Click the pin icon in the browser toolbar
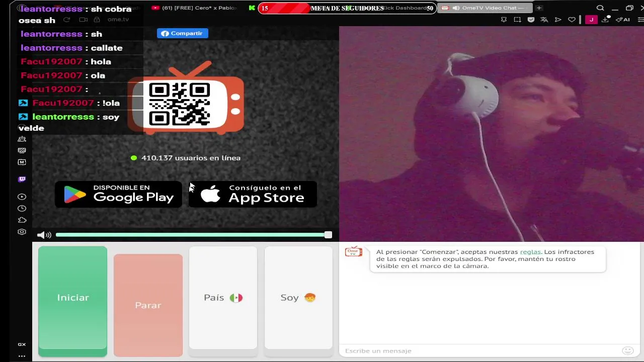This screenshot has width=644, height=362. [x=504, y=20]
